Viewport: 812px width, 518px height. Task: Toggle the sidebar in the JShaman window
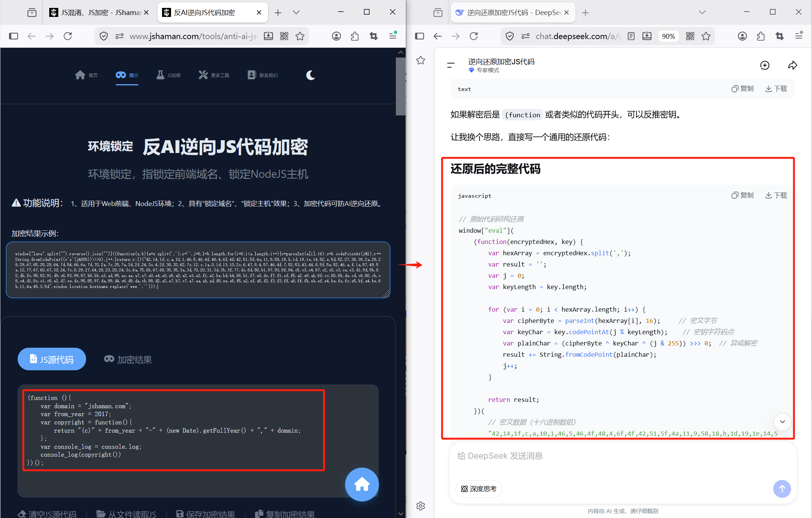[14, 36]
